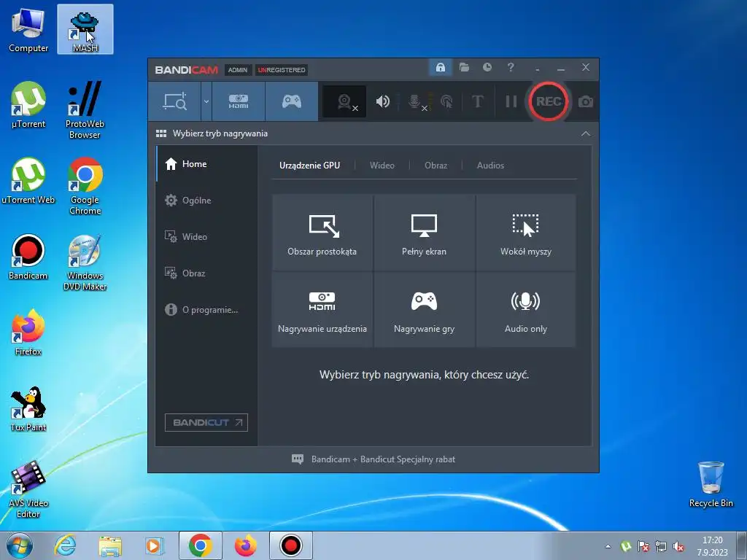Select the Google Chrome desktop shortcut

pos(85,186)
